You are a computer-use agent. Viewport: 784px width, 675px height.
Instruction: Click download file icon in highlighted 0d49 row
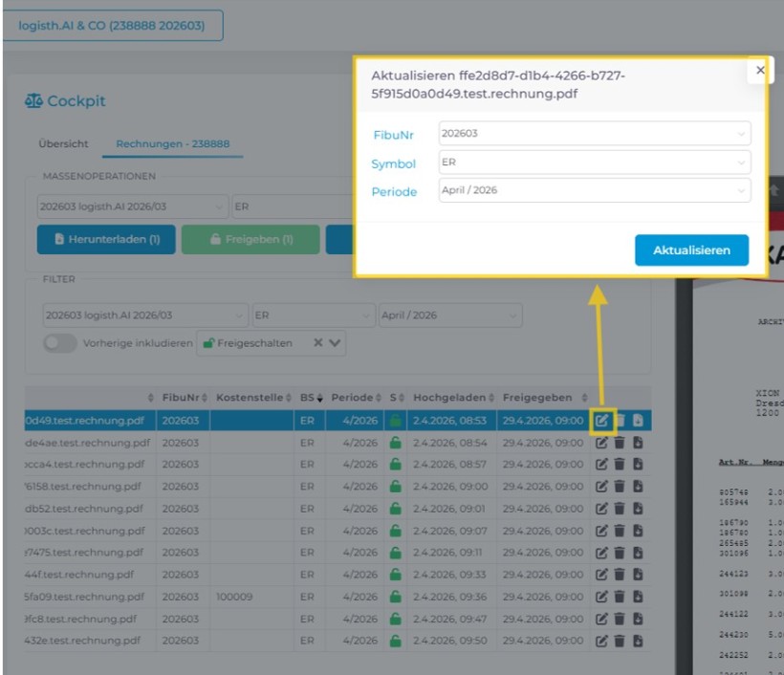638,420
